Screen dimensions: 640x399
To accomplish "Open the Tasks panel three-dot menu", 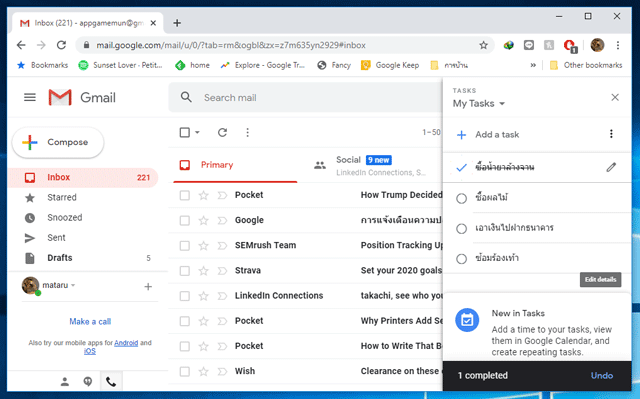I will click(x=611, y=134).
